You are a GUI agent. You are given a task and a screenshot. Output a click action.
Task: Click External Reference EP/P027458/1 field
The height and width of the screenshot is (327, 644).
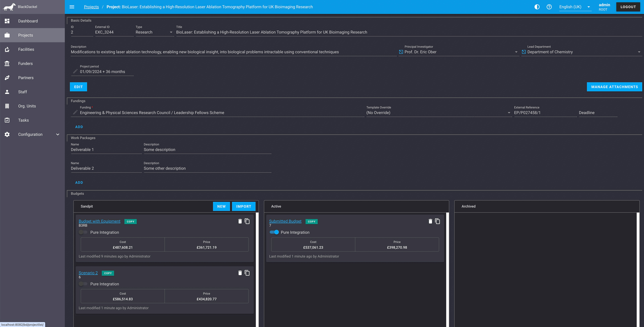545,113
